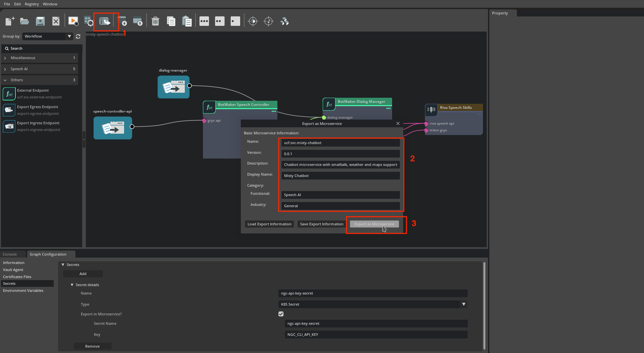Open an existing graph folder
The width and height of the screenshot is (644, 353).
[x=24, y=21]
